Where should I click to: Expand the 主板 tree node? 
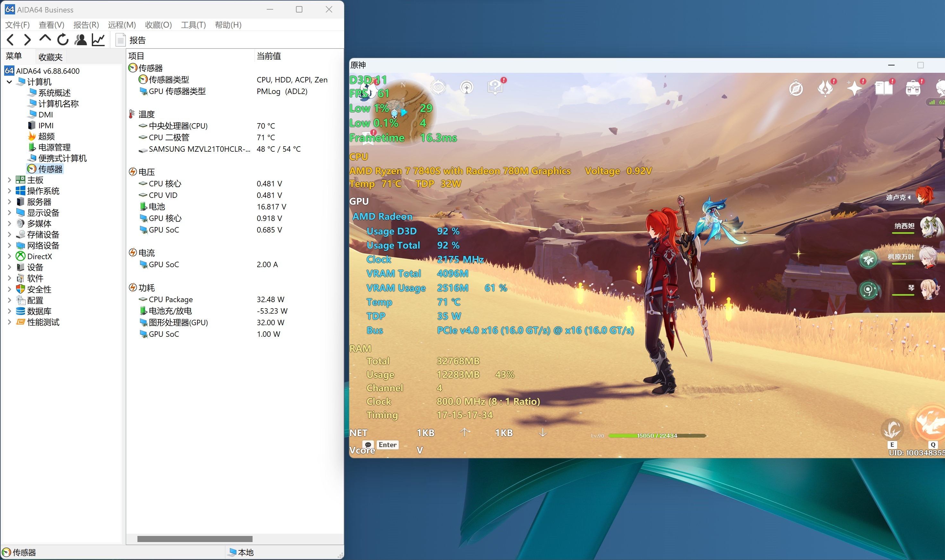pos(9,180)
